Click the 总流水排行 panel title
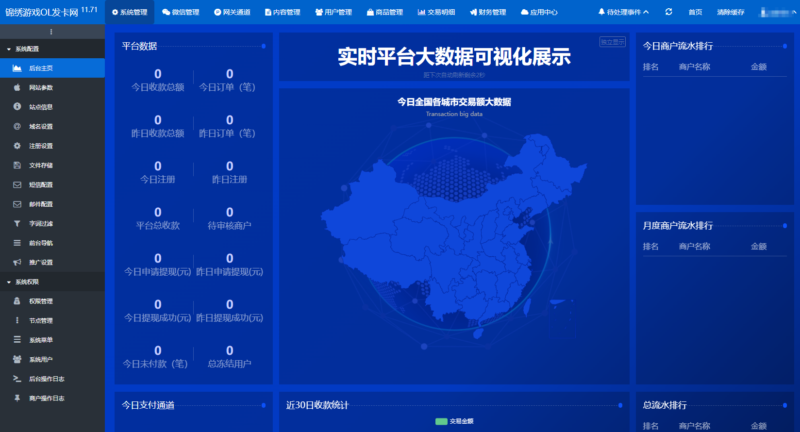The height and width of the screenshot is (432, 800). coord(664,405)
